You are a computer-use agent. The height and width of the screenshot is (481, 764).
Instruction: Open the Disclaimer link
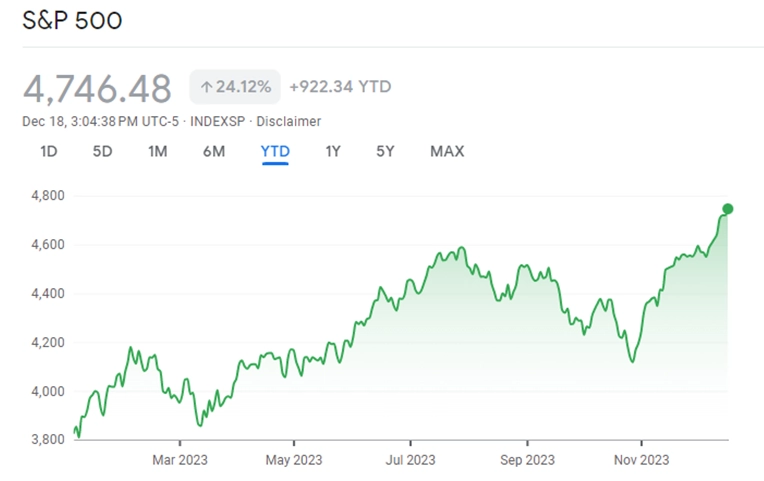pos(288,121)
